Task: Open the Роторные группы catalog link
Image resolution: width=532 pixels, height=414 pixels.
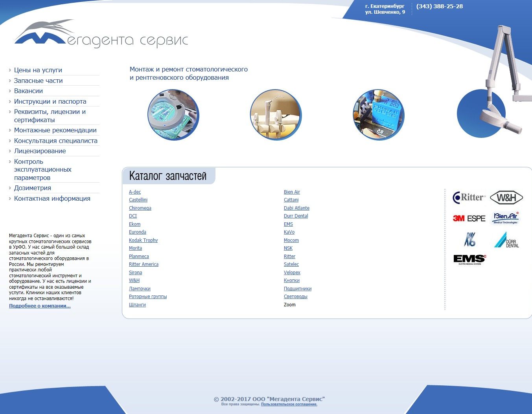Action: click(148, 297)
